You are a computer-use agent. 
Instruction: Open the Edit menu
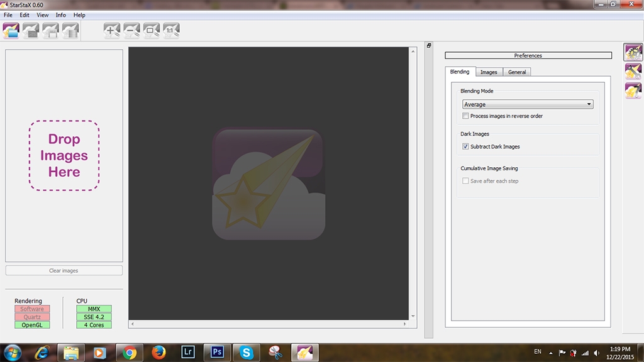(x=25, y=15)
